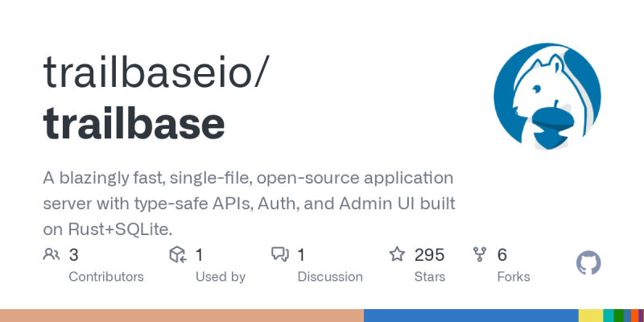
Task: Click the repository description text
Action: point(248,203)
